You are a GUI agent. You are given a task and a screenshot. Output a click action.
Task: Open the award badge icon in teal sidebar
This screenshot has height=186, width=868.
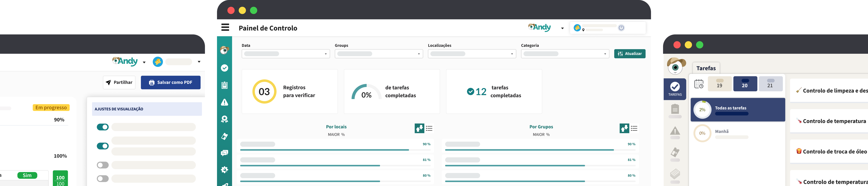tap(224, 119)
